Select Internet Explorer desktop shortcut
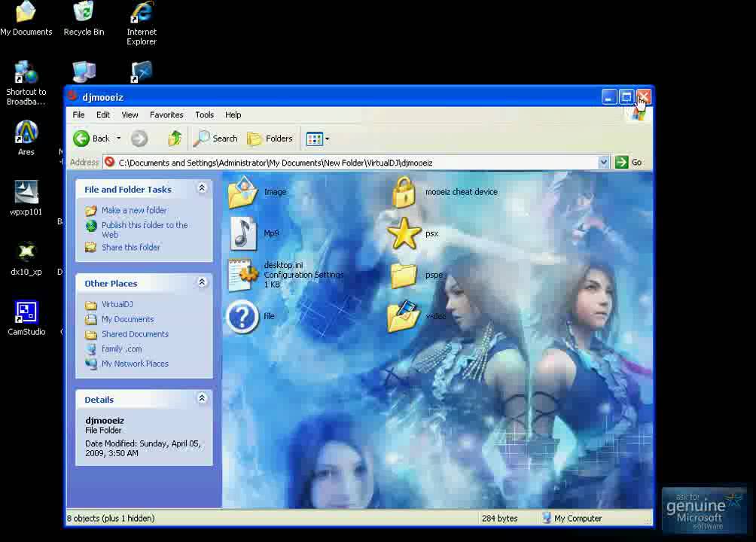756x542 pixels. [142, 24]
